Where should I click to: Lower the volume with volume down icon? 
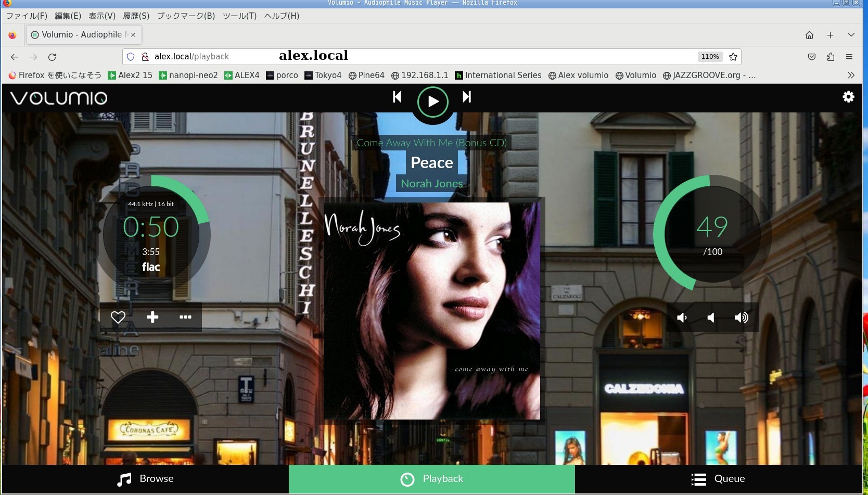(x=682, y=318)
